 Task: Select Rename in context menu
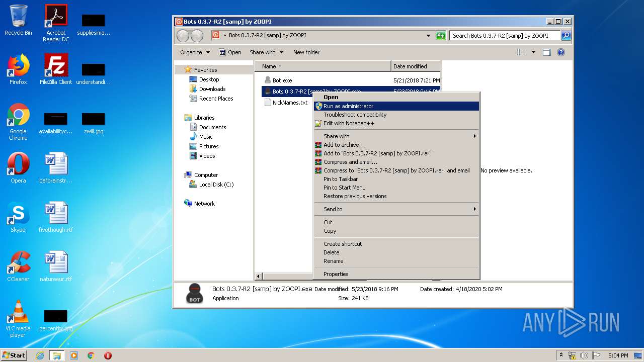[396, 261]
